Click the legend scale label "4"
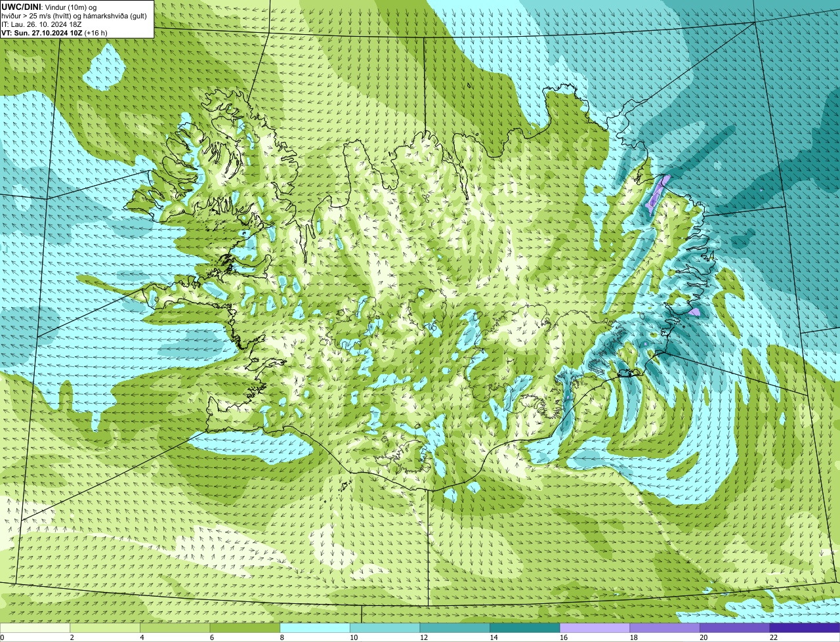This screenshot has width=840, height=642. click(x=142, y=637)
